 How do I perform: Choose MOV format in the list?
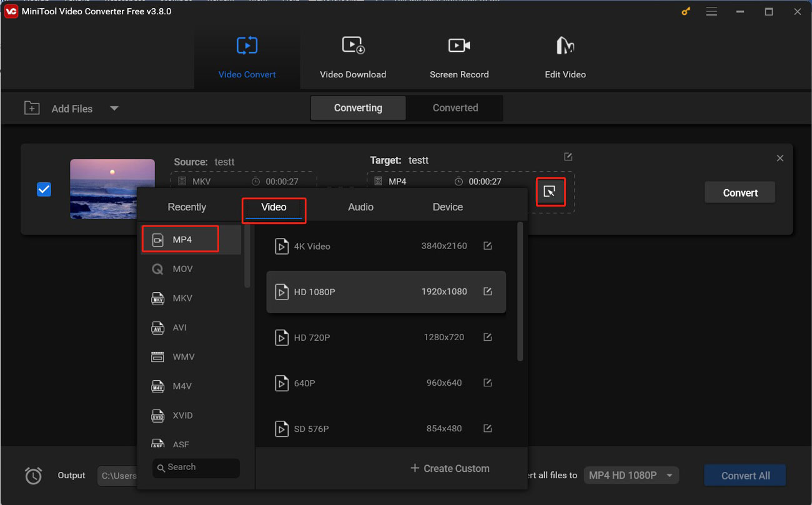(191, 269)
